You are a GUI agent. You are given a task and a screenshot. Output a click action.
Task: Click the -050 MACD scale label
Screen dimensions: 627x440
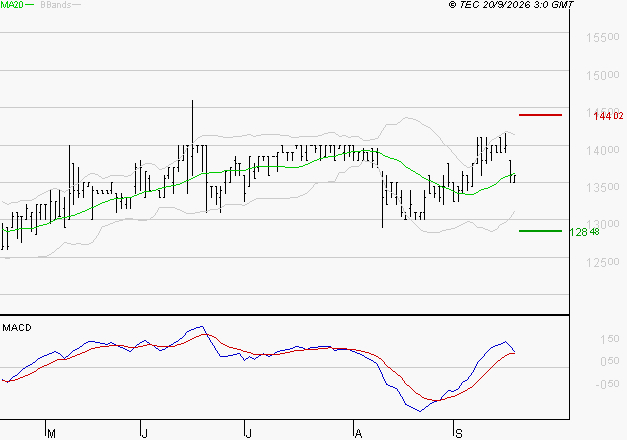pyautogui.click(x=607, y=384)
